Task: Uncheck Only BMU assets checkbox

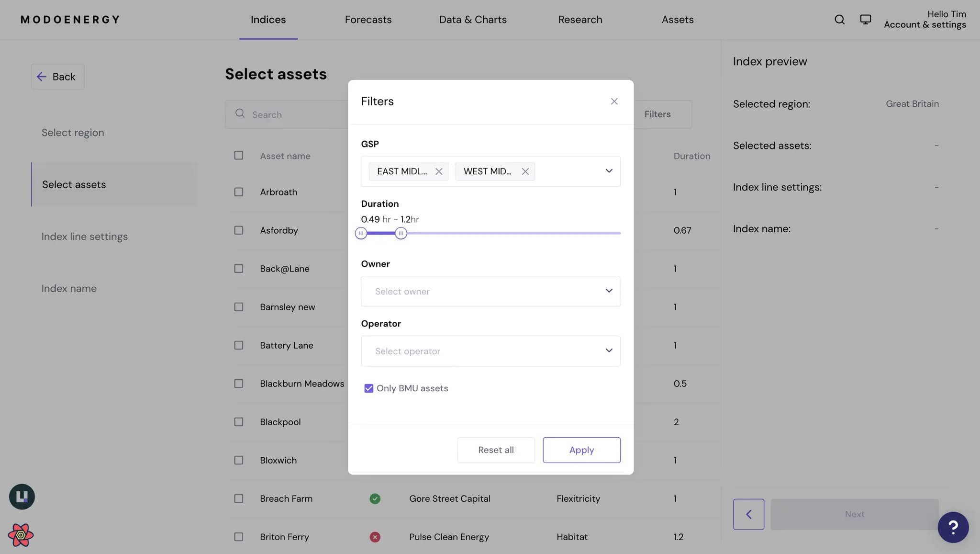Action: click(368, 388)
